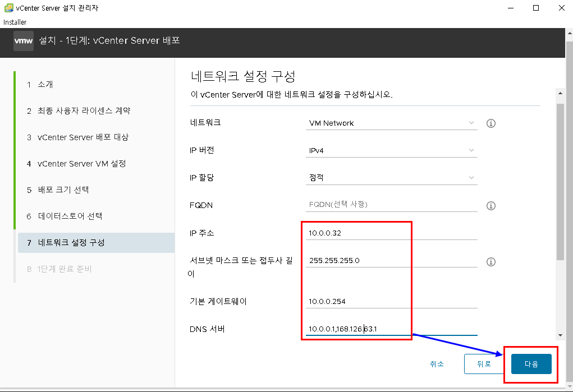
Task: Click the form's vertical scrollbar thumb
Action: (560, 182)
